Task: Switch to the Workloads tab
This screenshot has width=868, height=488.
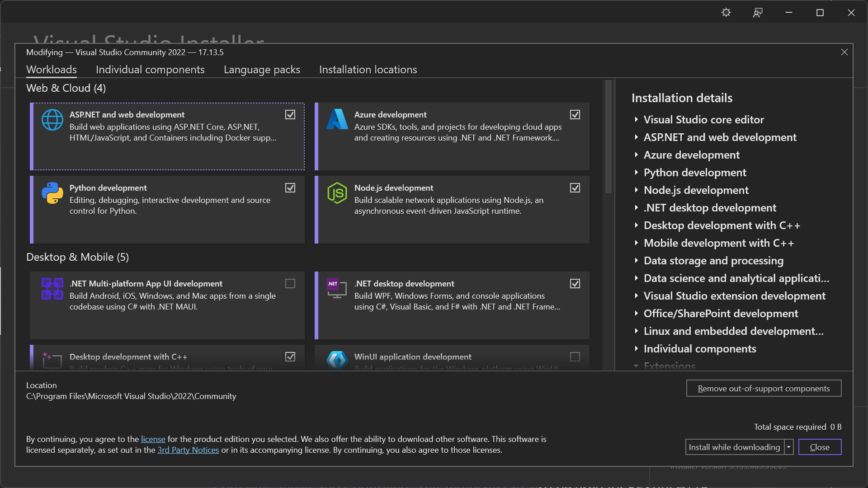Action: point(52,70)
